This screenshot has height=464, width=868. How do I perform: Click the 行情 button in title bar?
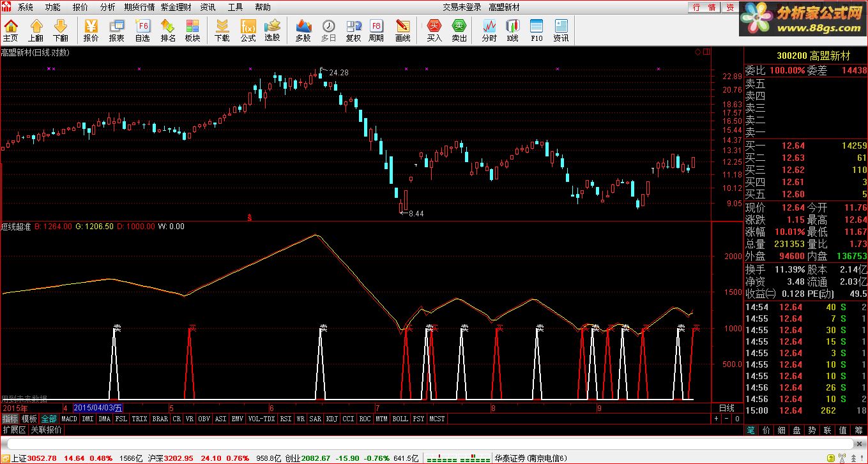tap(704, 7)
